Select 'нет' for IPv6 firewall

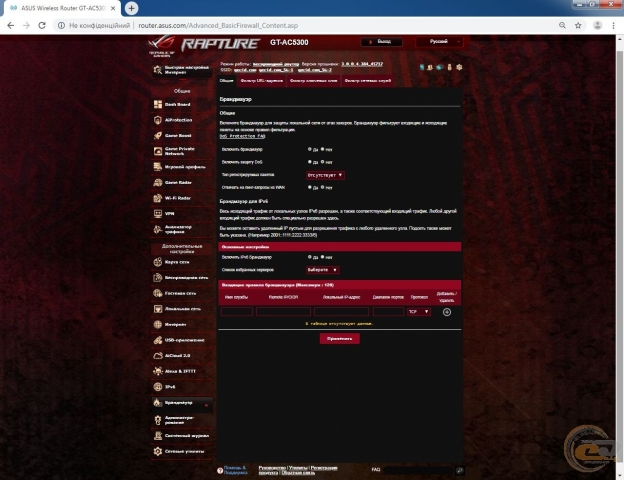tap(322, 257)
